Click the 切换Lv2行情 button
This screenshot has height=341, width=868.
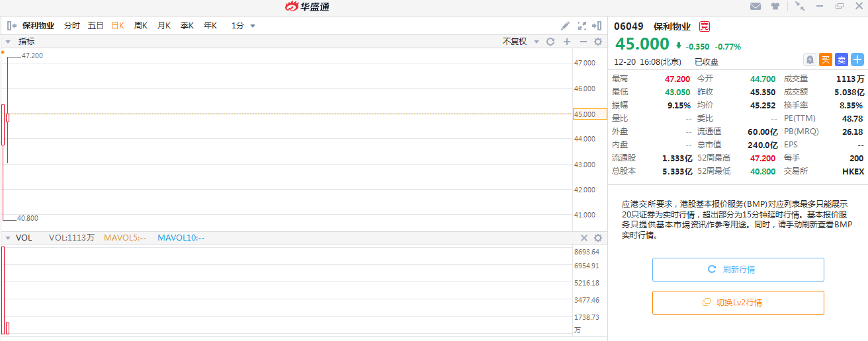(x=738, y=303)
